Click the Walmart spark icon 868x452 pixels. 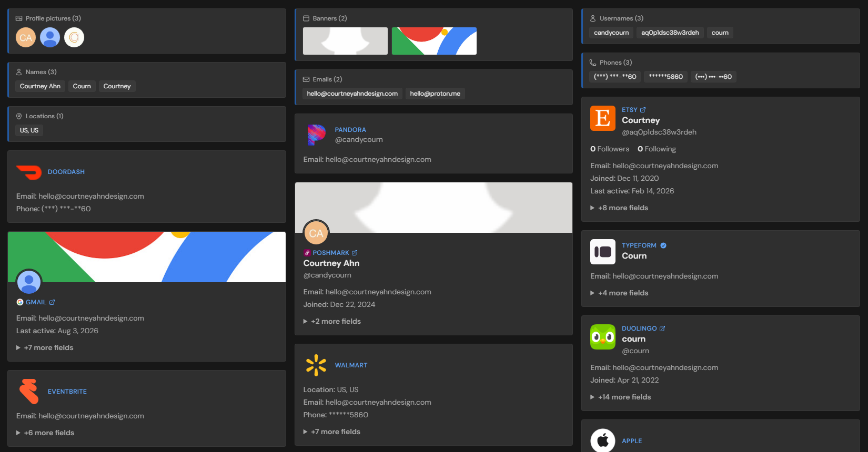[316, 365]
